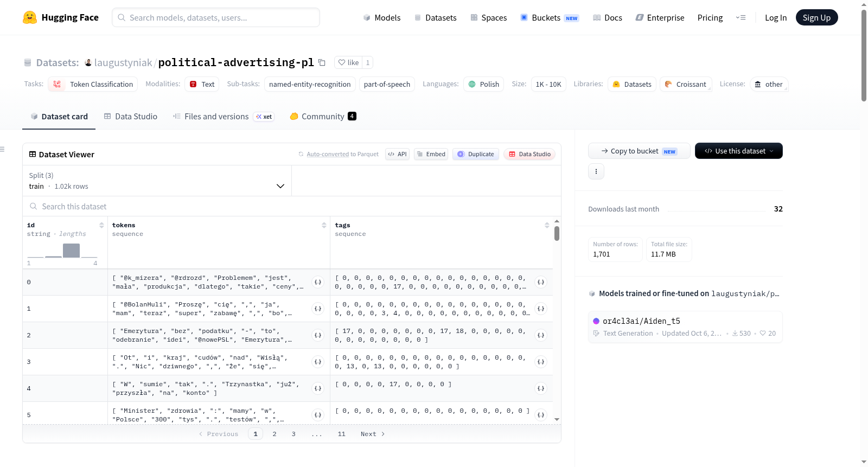The width and height of the screenshot is (868, 467).
Task: Expand tags cell for row 3
Action: 541,362
